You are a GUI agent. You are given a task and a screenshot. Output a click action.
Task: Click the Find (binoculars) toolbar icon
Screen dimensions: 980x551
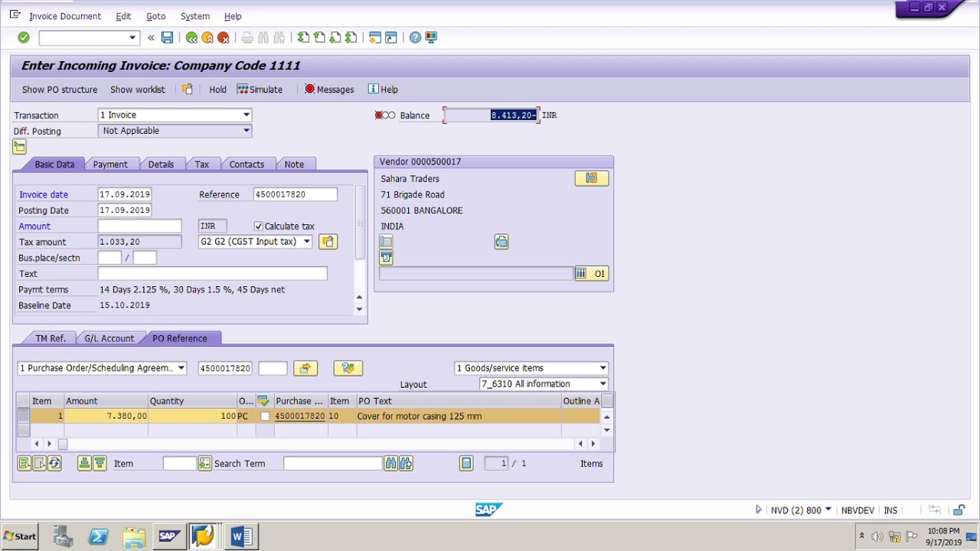point(263,37)
